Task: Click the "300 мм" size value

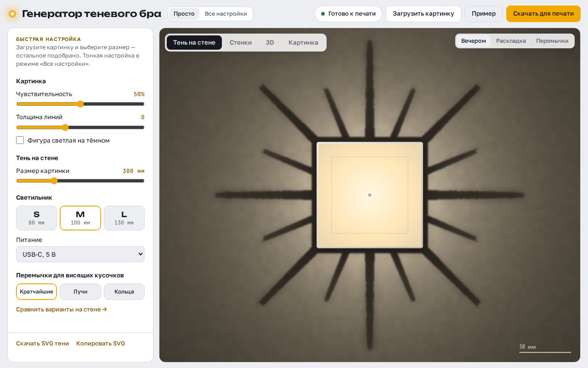Action: tap(134, 171)
